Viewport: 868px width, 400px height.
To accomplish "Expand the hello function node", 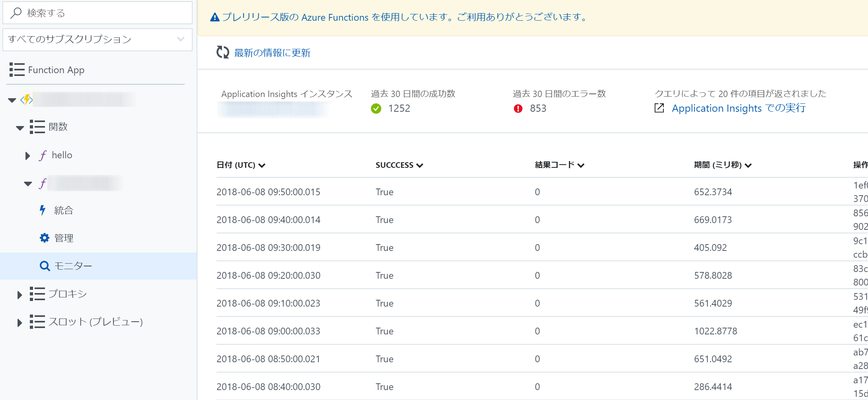I will click(27, 155).
